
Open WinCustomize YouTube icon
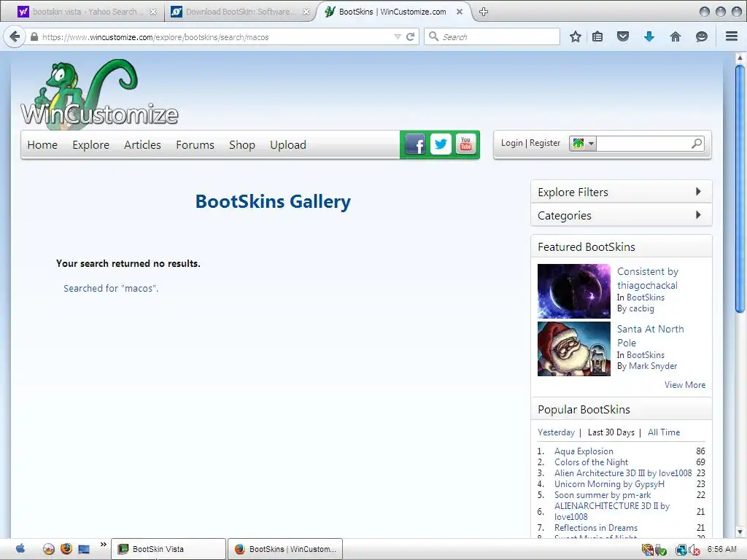click(x=465, y=144)
